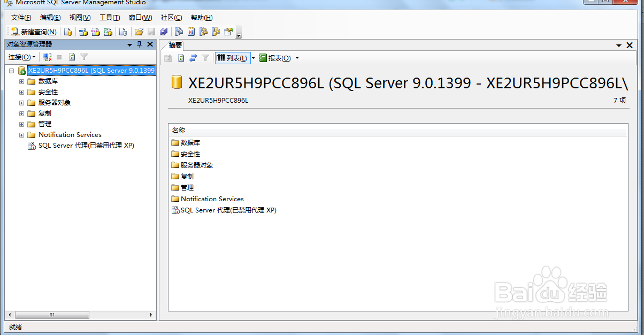Select SQL Server 代理 in the Summary list
The width and height of the screenshot is (644, 335).
[224, 210]
